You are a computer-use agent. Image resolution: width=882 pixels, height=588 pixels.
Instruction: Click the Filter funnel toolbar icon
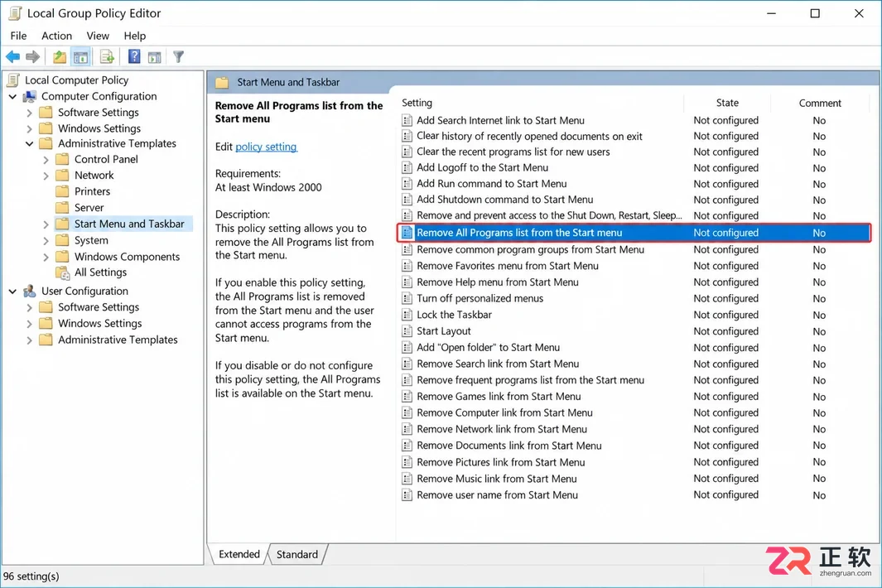178,57
